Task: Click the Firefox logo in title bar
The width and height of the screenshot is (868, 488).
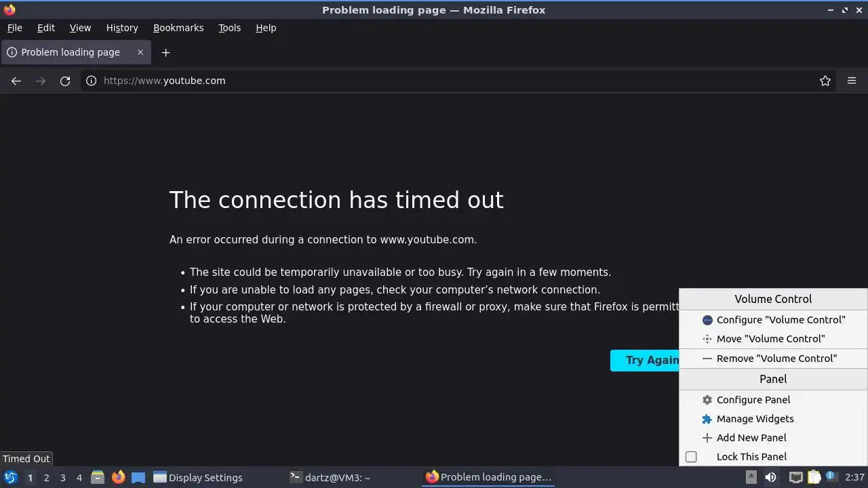Action: (9, 9)
